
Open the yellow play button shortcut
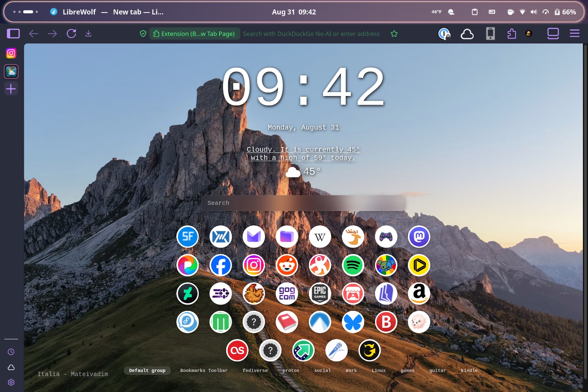[x=419, y=265]
